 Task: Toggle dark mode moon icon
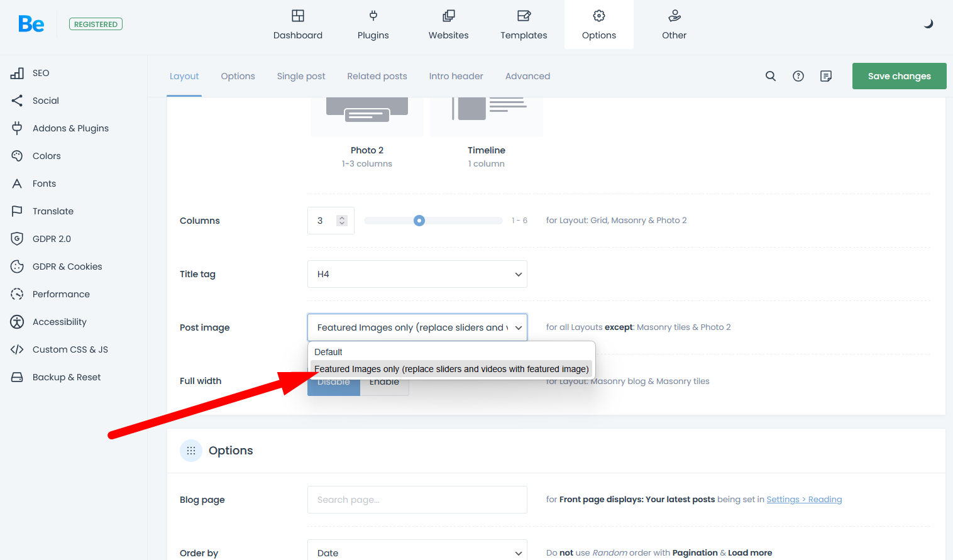click(x=928, y=24)
